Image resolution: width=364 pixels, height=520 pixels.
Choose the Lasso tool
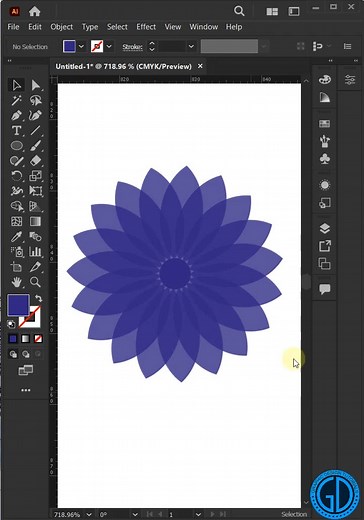point(35,100)
